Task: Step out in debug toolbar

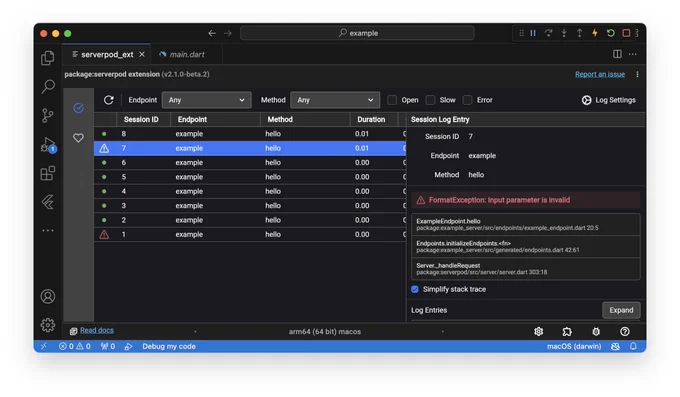Action: (x=579, y=33)
